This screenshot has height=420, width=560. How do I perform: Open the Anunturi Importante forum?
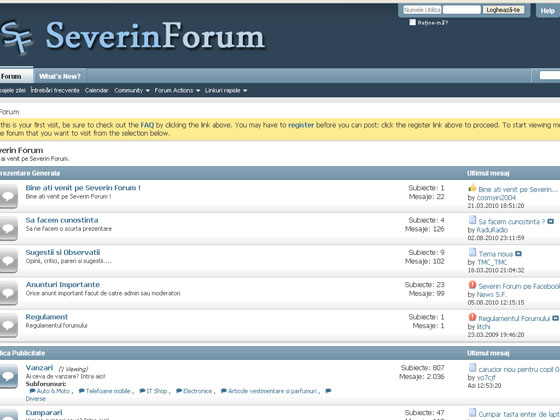point(63,285)
